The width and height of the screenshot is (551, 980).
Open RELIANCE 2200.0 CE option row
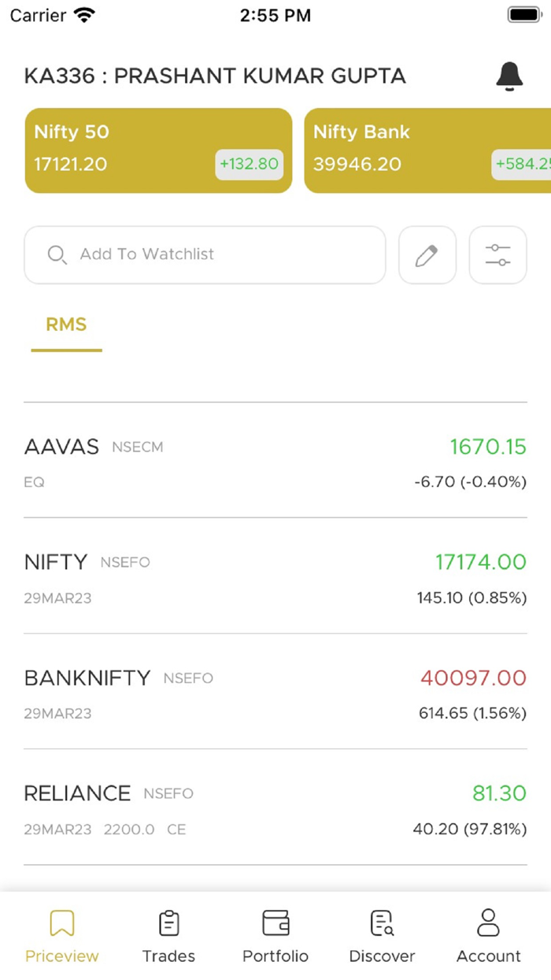[275, 807]
